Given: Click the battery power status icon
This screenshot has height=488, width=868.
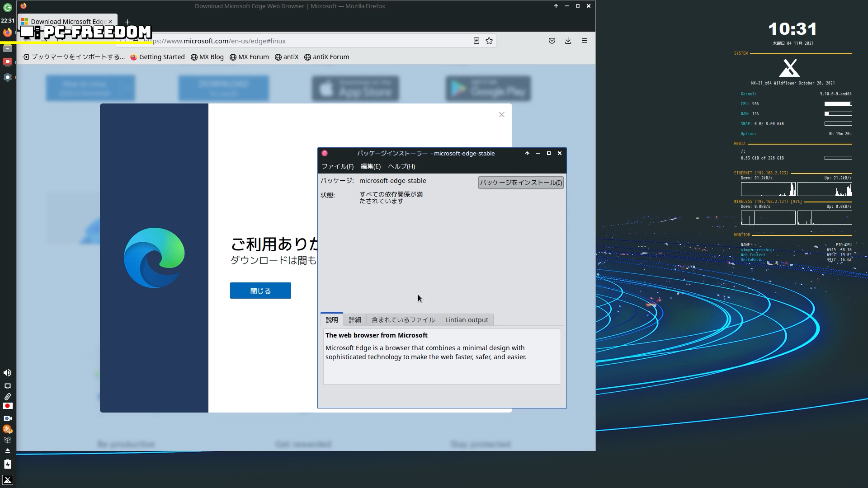Looking at the screenshot, I should pyautogui.click(x=7, y=464).
